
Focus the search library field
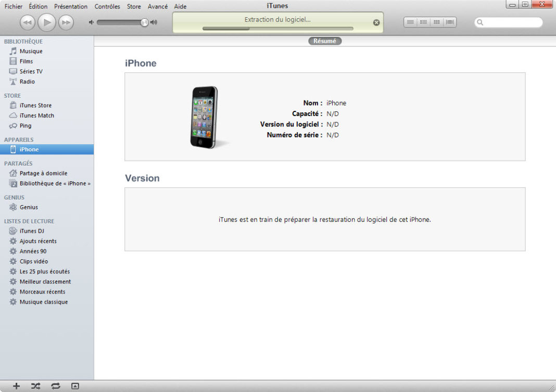(509, 22)
